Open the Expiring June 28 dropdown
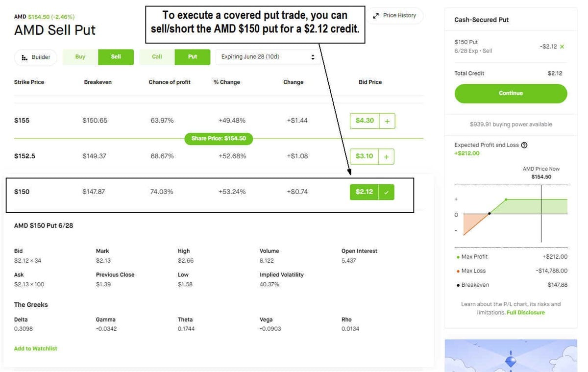This screenshot has width=588, height=372. click(x=268, y=57)
